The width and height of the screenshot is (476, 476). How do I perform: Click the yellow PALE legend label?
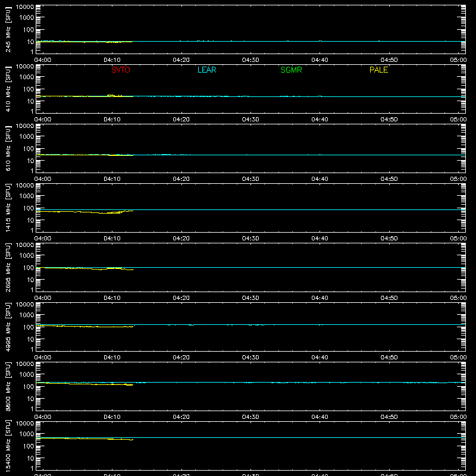(378, 70)
